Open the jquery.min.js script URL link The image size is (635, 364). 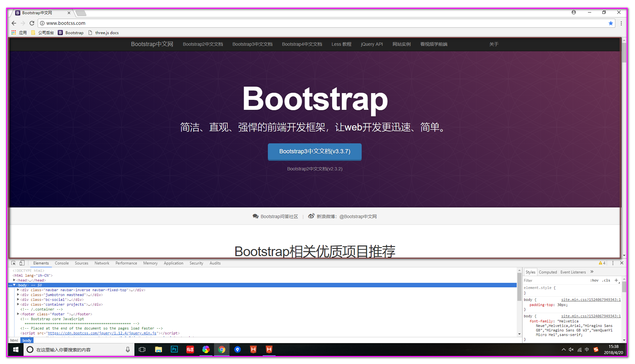[x=102, y=333]
